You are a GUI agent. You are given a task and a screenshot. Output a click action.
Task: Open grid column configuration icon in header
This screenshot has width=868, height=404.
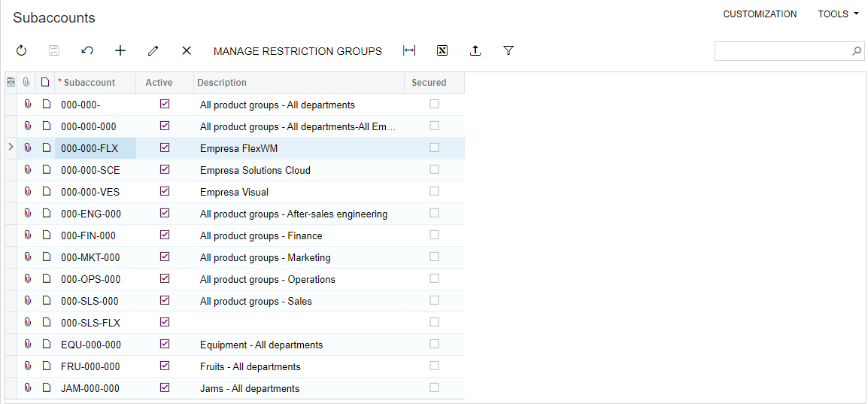(11, 83)
